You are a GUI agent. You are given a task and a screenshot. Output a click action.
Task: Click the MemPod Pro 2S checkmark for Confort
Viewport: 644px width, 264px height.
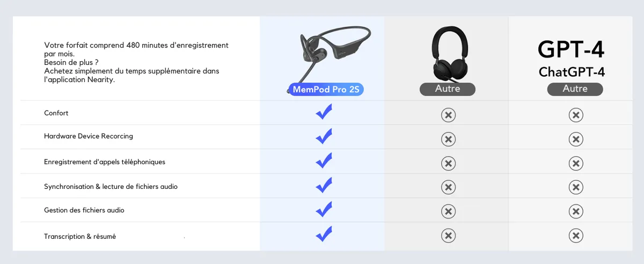324,112
